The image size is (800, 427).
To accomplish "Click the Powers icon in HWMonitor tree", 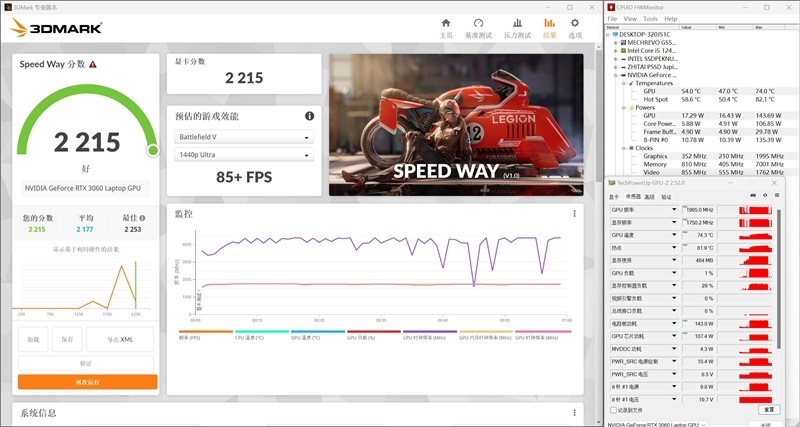I will 631,108.
